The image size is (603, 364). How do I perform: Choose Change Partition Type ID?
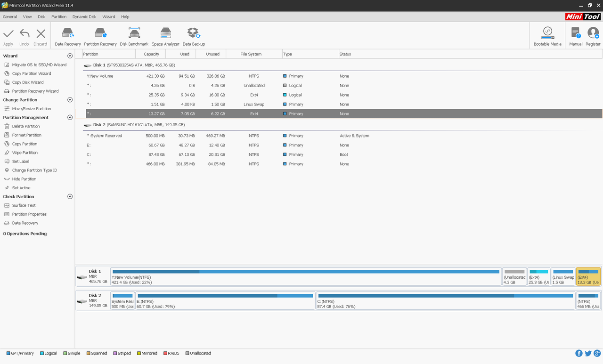click(x=31, y=170)
